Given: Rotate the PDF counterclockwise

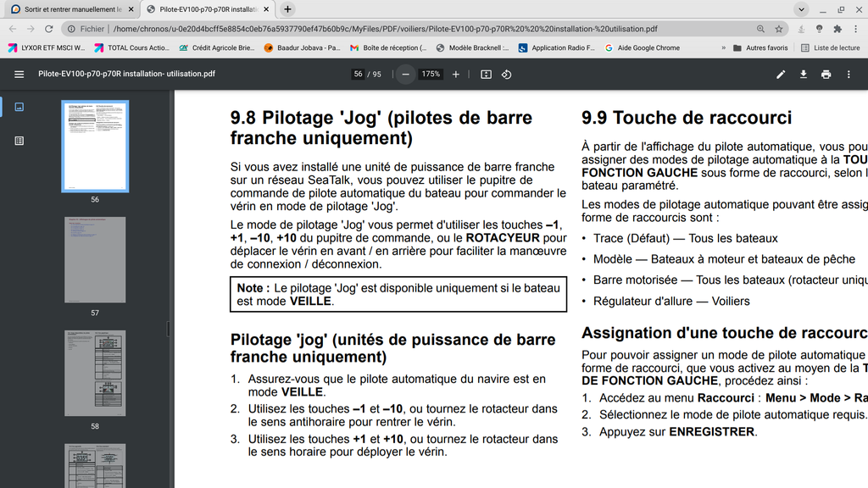Looking at the screenshot, I should point(507,75).
